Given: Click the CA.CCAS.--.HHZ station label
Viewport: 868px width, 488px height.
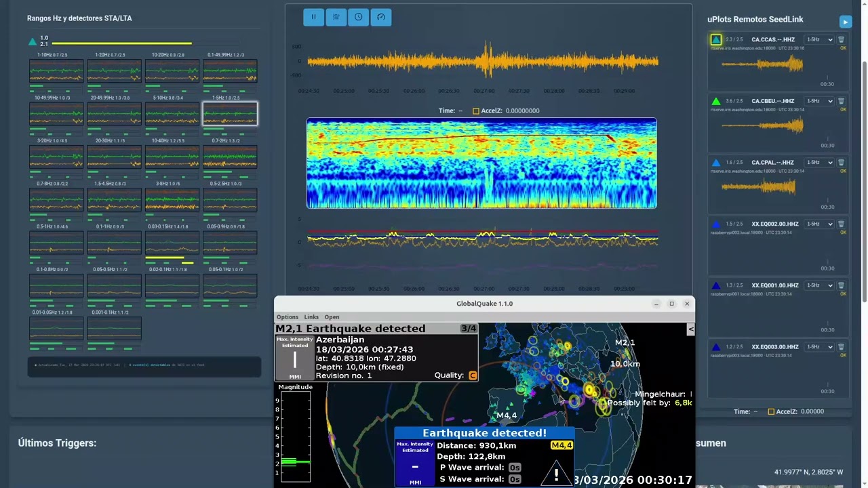Looking at the screenshot, I should tap(772, 40).
